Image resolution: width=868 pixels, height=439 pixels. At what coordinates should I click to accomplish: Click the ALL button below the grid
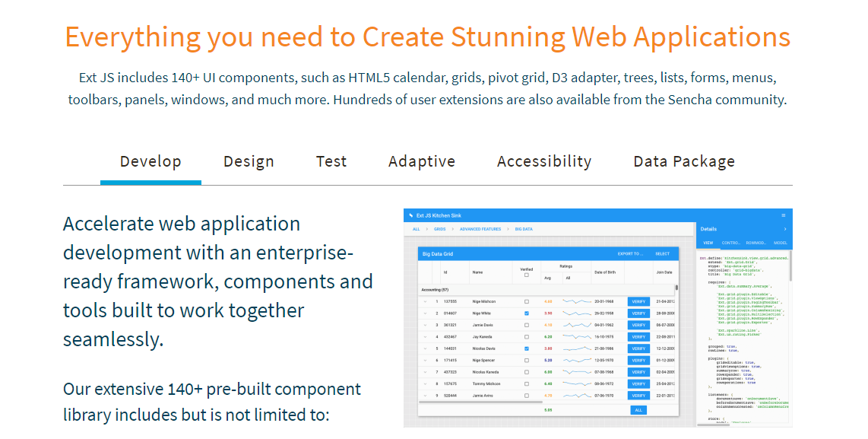(638, 410)
